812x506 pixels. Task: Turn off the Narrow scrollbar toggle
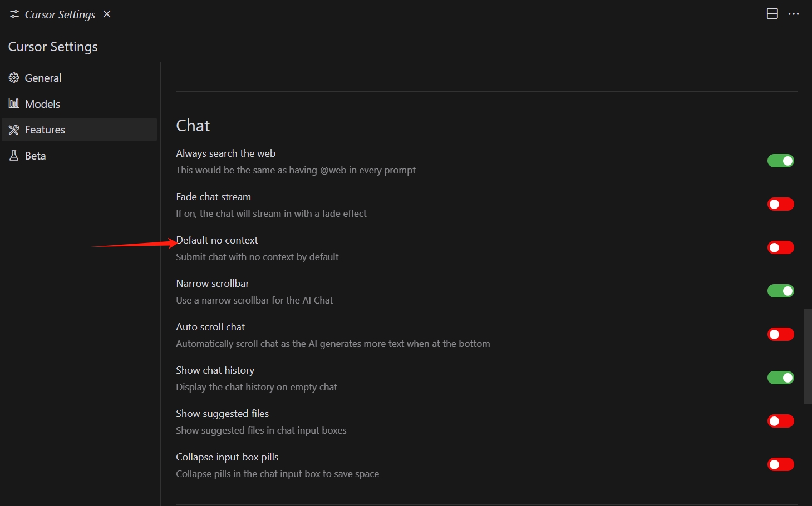point(781,291)
